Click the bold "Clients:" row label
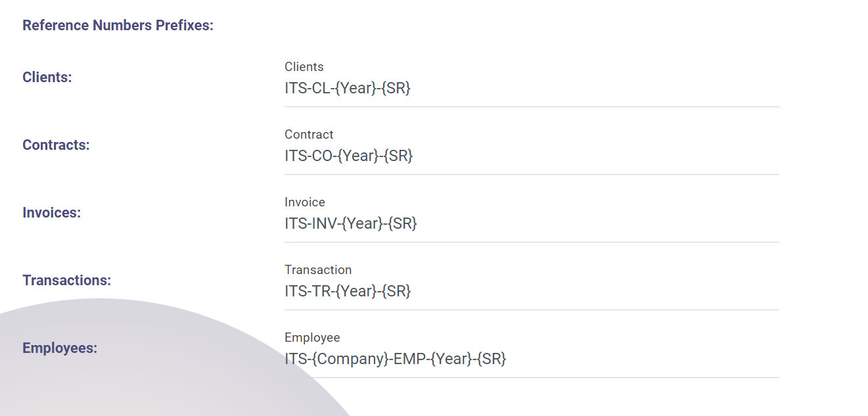The height and width of the screenshot is (416, 868). click(47, 77)
